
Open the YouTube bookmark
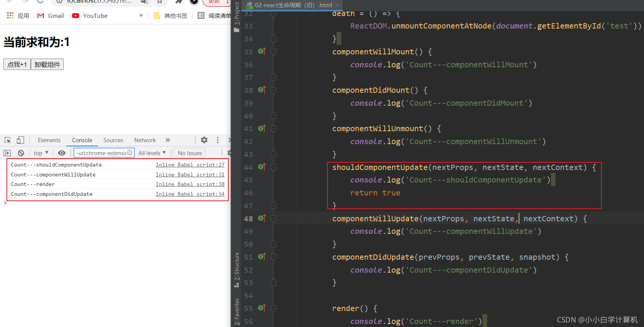pos(90,16)
